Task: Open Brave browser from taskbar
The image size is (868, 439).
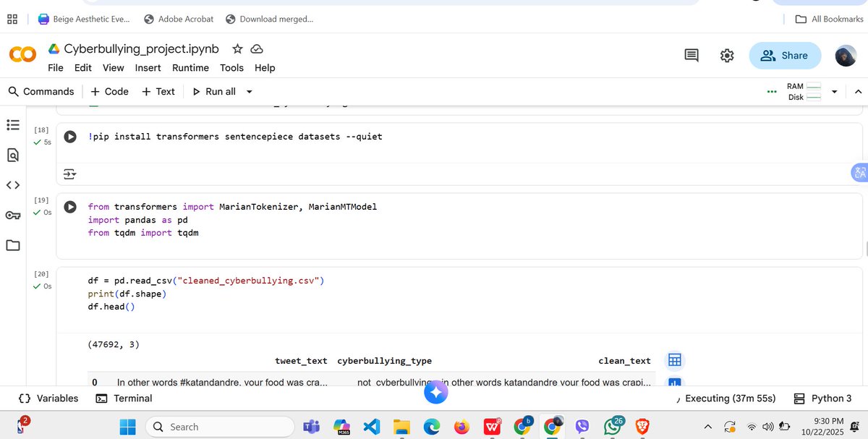Action: [x=642, y=427]
